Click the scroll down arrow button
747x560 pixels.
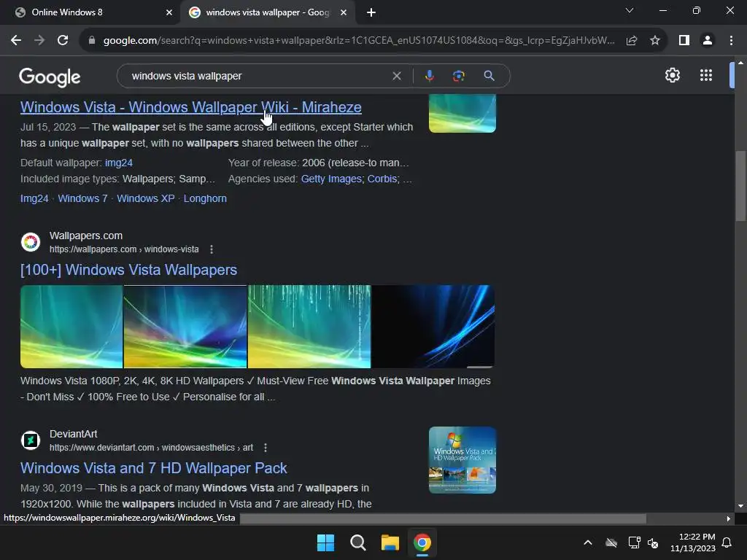pyautogui.click(x=740, y=506)
